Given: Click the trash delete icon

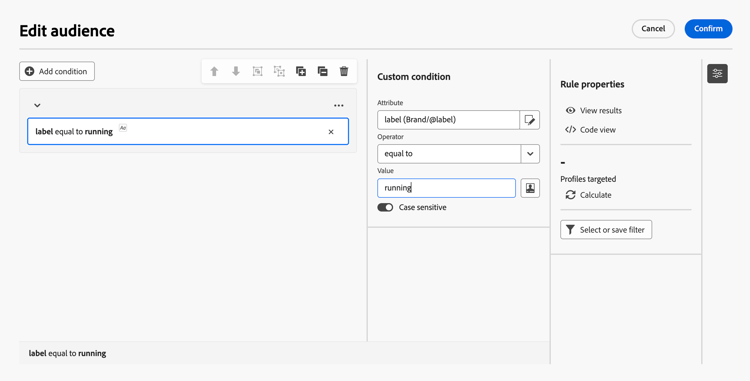Looking at the screenshot, I should point(344,71).
